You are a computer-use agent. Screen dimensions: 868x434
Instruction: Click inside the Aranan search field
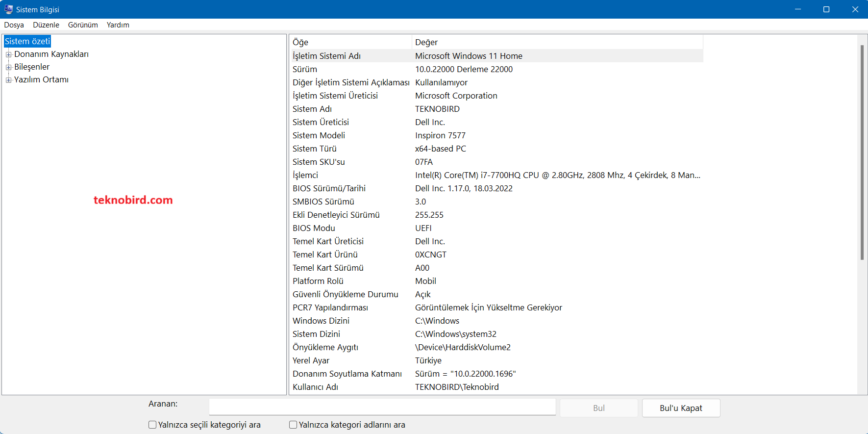382,407
